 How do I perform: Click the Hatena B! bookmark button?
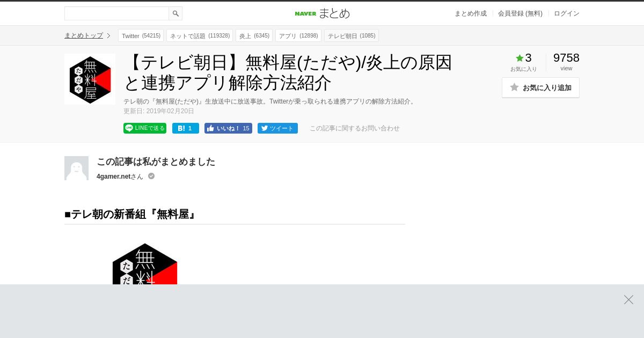pos(186,128)
